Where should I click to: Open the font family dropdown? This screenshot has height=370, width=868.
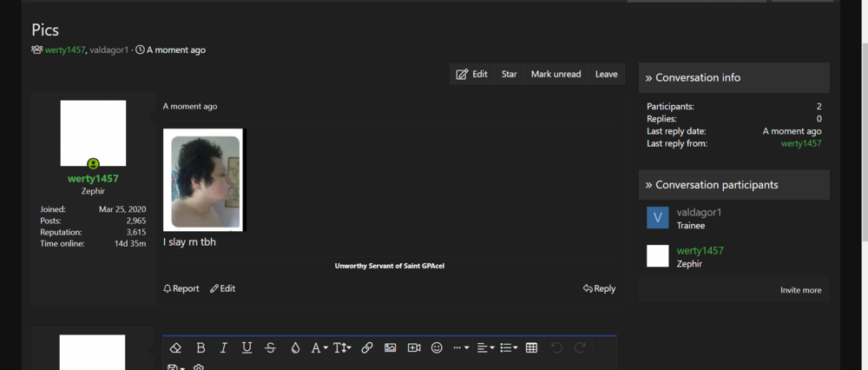coord(319,347)
